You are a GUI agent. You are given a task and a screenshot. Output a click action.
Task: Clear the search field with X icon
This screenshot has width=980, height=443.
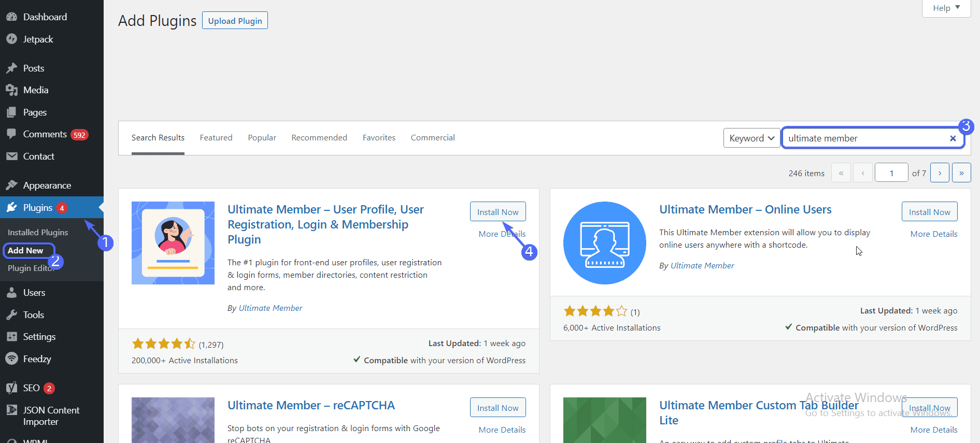click(953, 138)
